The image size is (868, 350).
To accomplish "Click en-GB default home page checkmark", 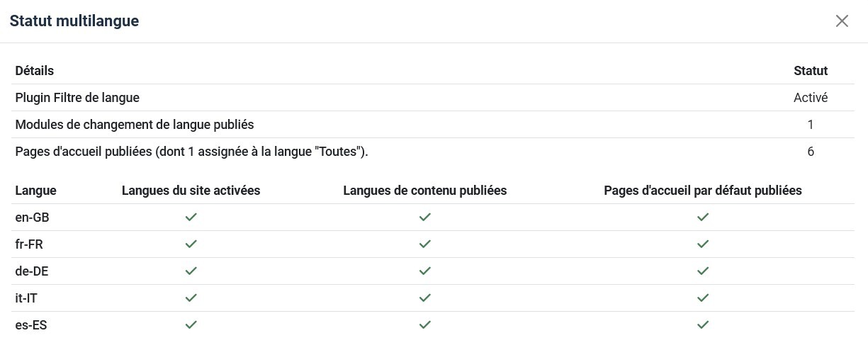I will (x=702, y=218).
